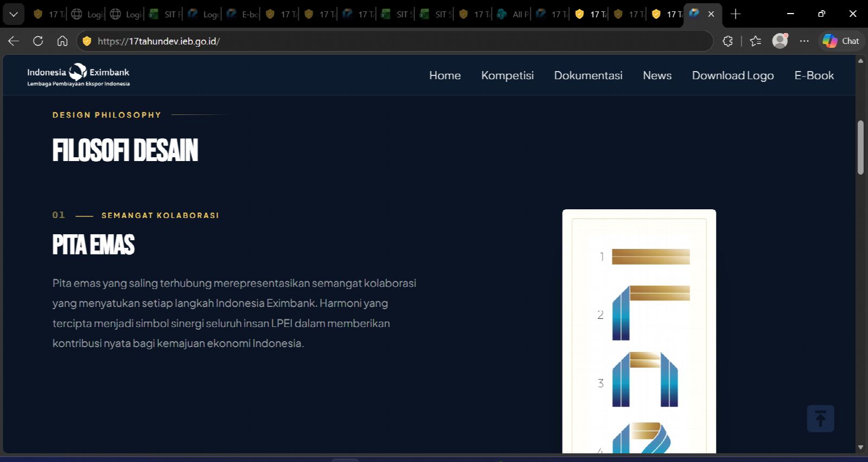Open the logo construction steps image
Viewport: 868px width, 462px height.
point(639,331)
